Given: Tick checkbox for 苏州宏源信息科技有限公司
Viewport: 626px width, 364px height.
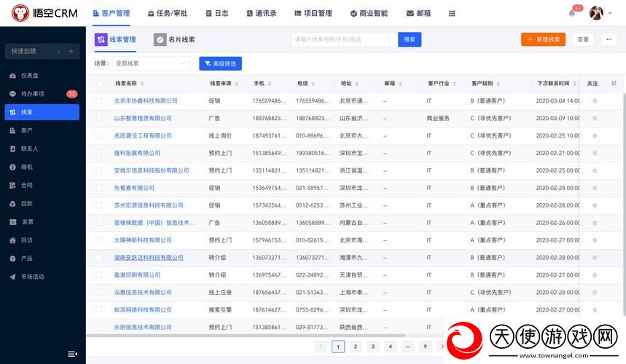Looking at the screenshot, I should pyautogui.click(x=98, y=205).
